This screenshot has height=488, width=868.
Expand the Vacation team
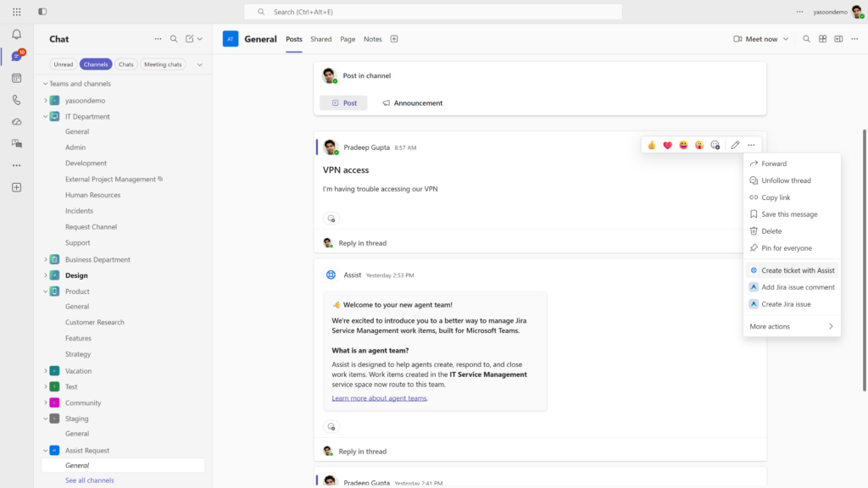pyautogui.click(x=46, y=371)
